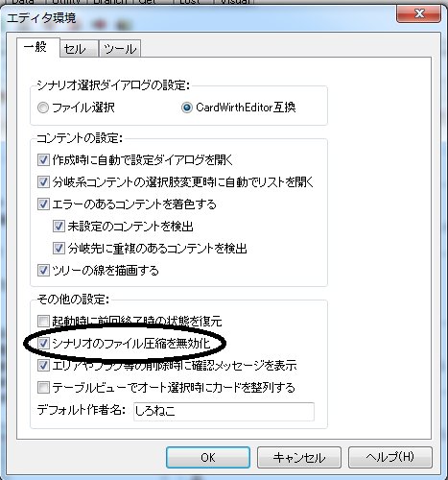
Task: Enable 起動時に前回終了時の状態を復元
Action: pyautogui.click(x=43, y=321)
